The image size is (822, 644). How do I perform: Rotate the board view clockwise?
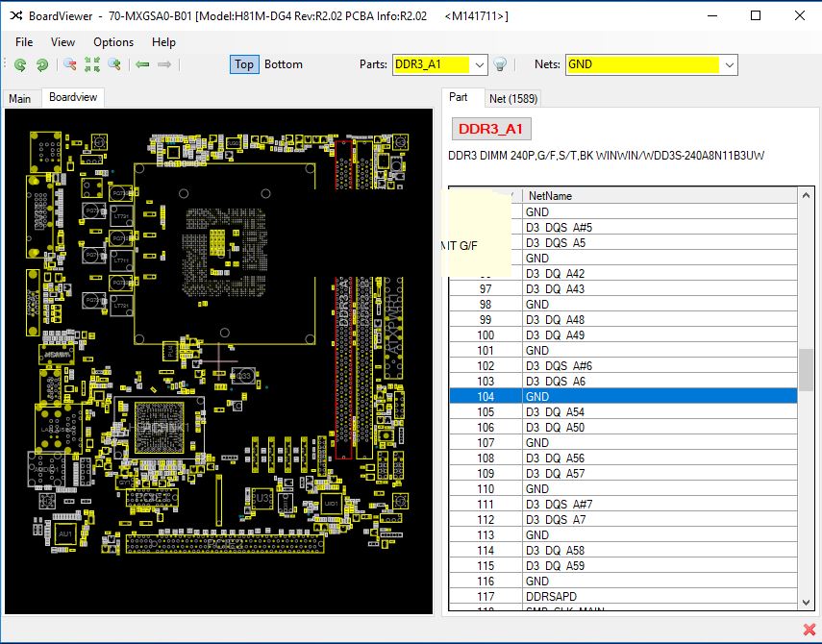click(x=41, y=64)
